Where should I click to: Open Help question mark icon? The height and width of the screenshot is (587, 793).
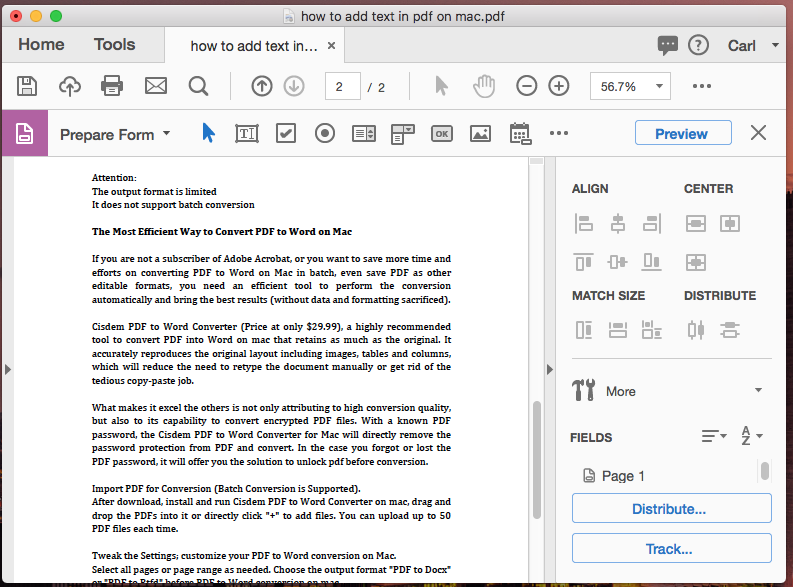[698, 46]
